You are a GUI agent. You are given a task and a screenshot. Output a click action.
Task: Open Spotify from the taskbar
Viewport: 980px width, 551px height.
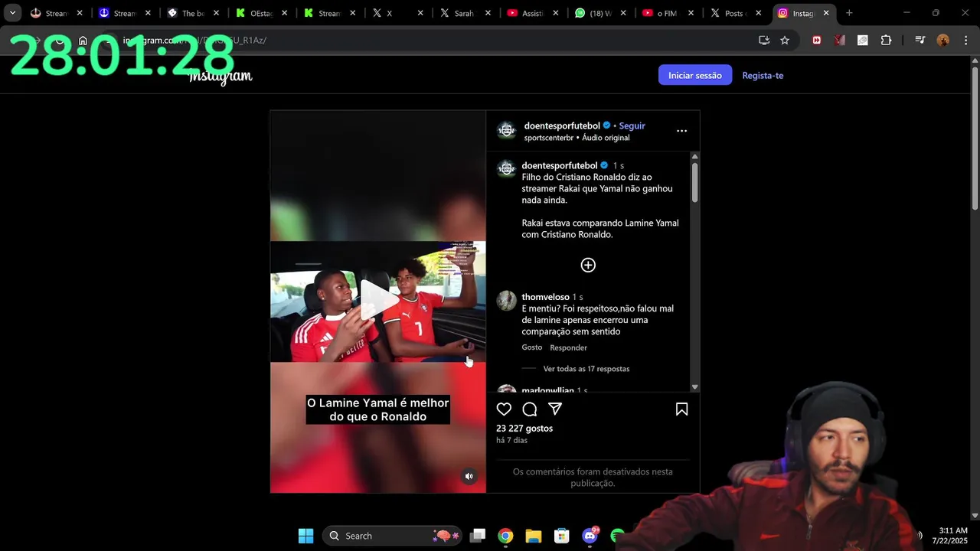[618, 536]
